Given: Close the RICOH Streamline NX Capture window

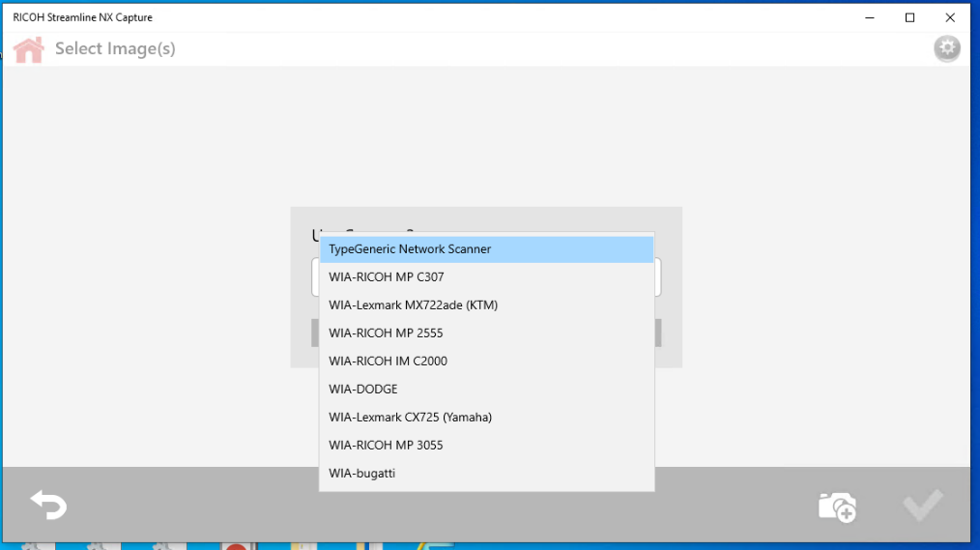Looking at the screenshot, I should pos(950,17).
